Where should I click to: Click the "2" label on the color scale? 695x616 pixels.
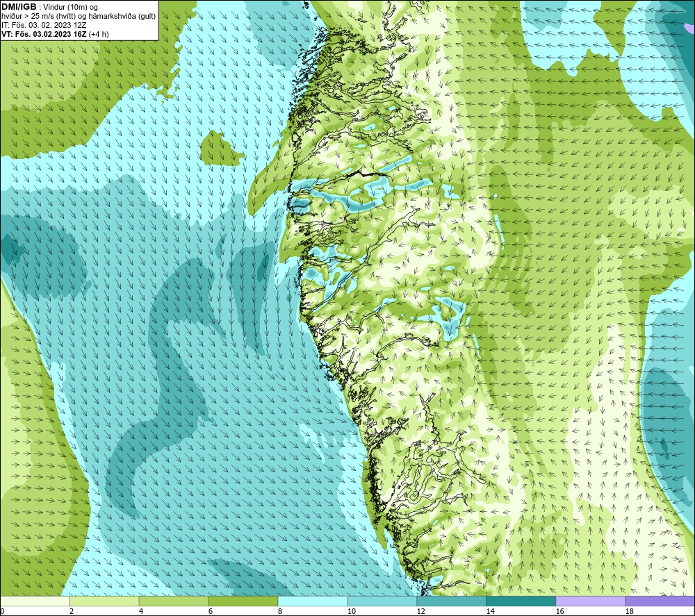[72, 612]
